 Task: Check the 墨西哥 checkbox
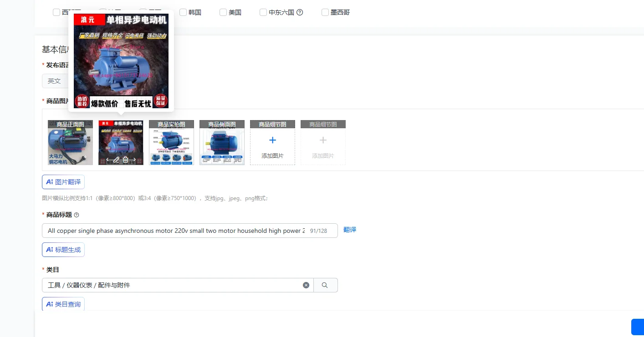click(325, 12)
